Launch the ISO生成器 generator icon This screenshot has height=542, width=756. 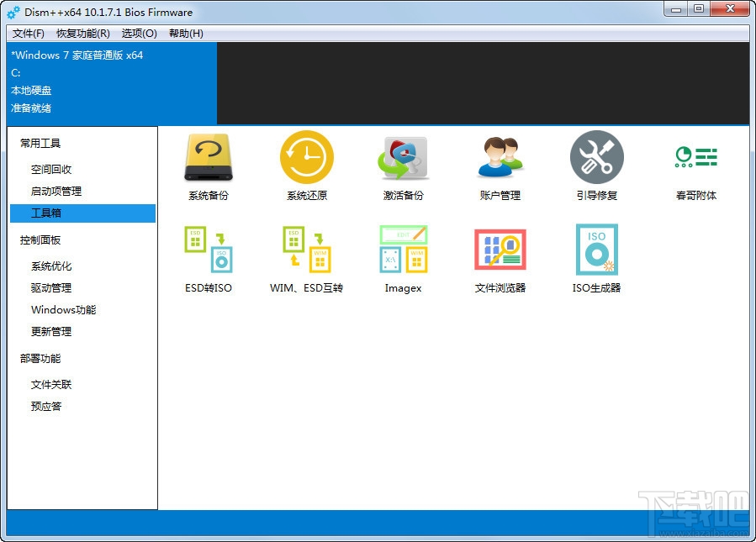[596, 250]
